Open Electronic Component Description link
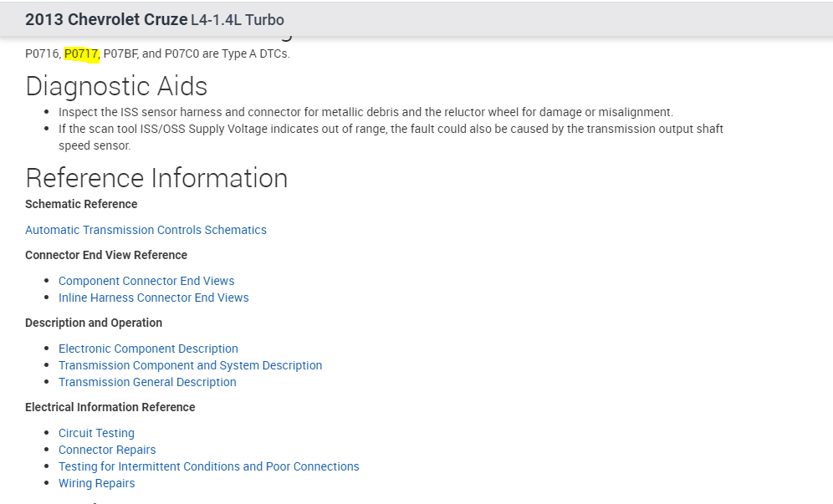 coord(148,349)
